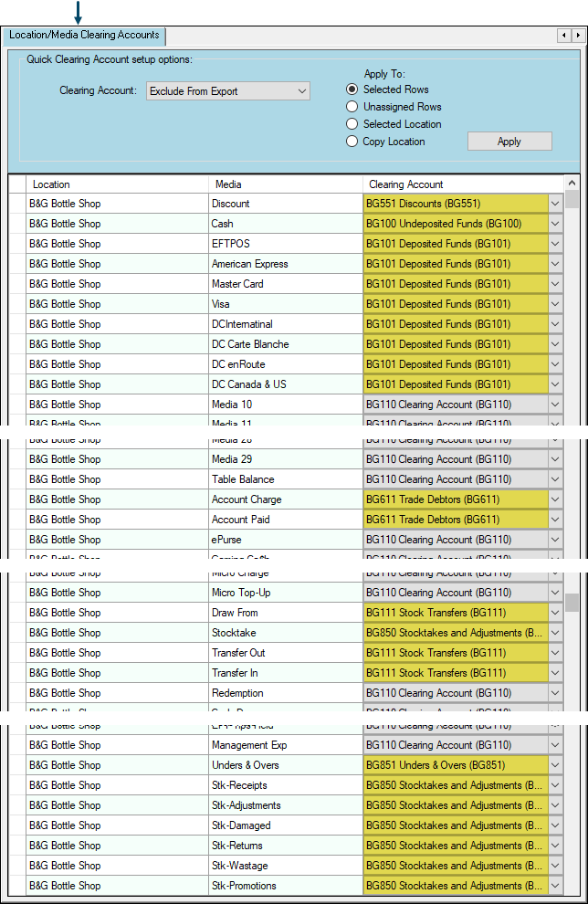Click the Location column header
Image resolution: width=588 pixels, height=904 pixels.
coord(117,184)
